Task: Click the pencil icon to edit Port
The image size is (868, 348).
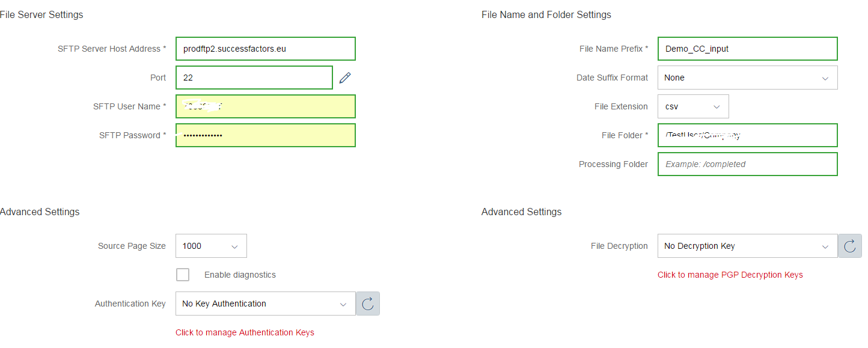Action: (x=345, y=77)
